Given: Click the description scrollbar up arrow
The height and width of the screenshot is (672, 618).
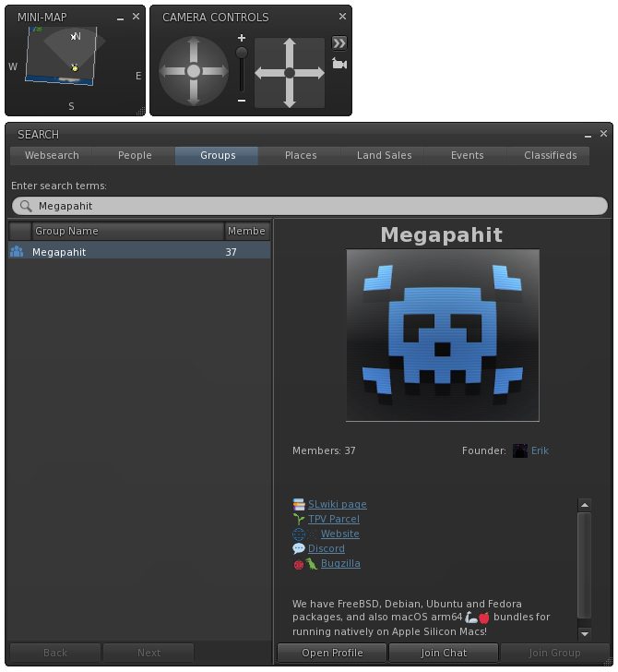Looking at the screenshot, I should coord(585,505).
